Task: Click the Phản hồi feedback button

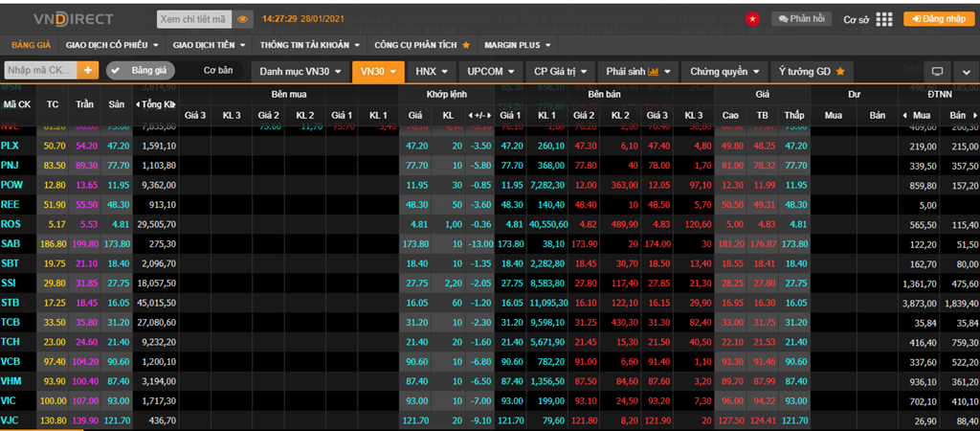Action: [x=799, y=18]
